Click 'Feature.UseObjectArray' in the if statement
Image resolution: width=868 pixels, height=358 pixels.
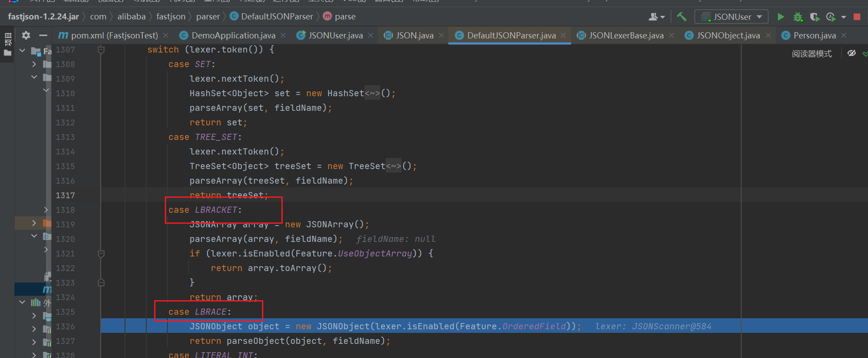(x=353, y=253)
